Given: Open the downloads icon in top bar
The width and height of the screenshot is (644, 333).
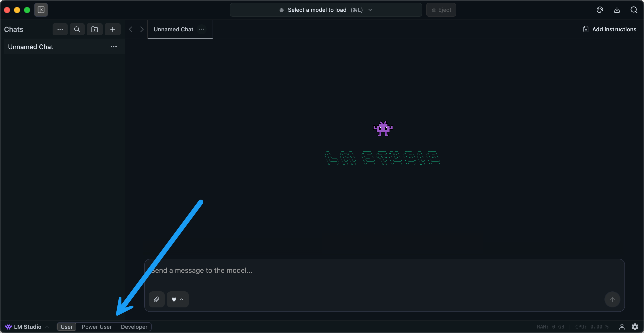Looking at the screenshot, I should click(x=617, y=10).
